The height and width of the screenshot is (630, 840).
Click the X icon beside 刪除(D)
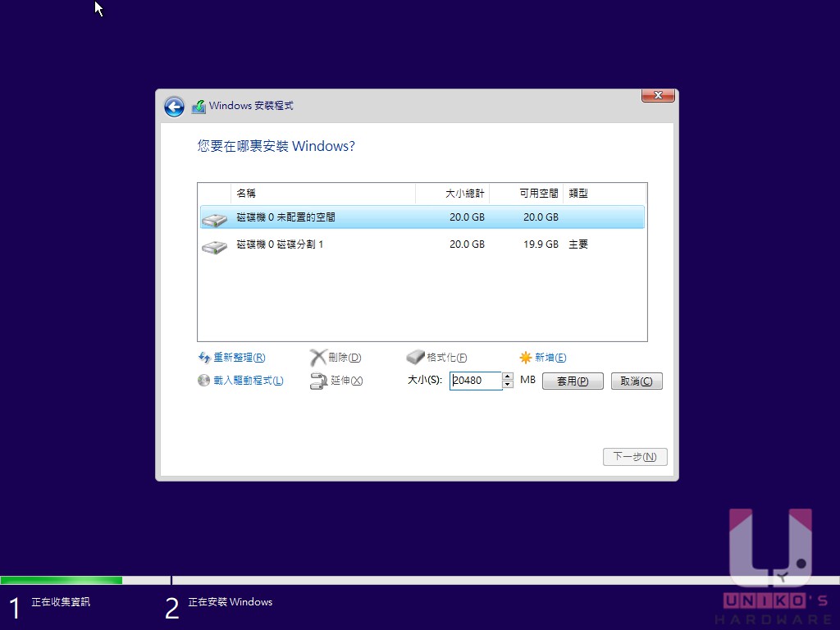pyautogui.click(x=318, y=358)
